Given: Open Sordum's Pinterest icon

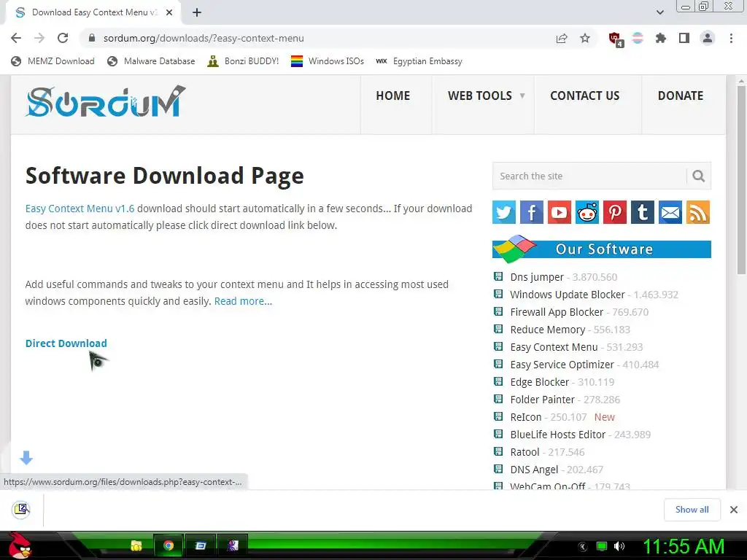Looking at the screenshot, I should click(x=615, y=212).
